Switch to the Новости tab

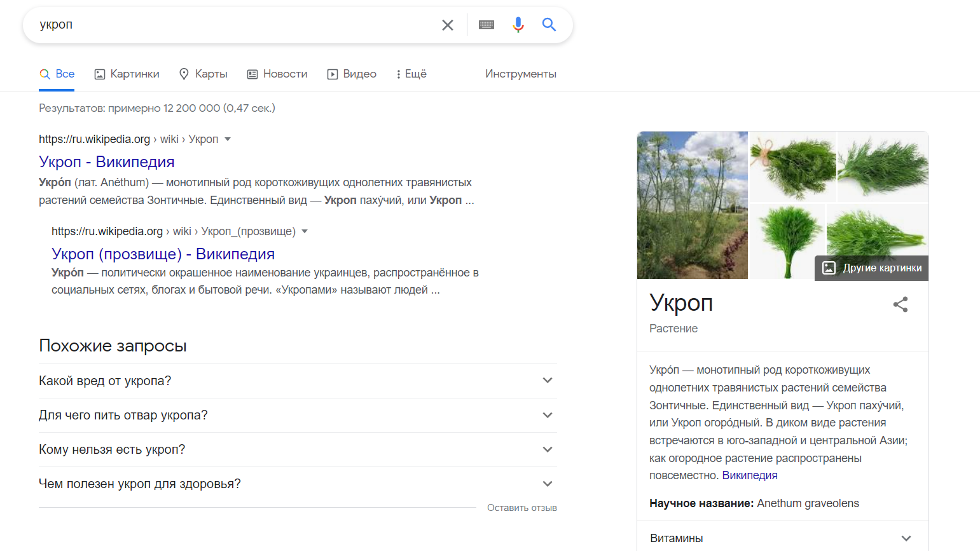tap(277, 74)
